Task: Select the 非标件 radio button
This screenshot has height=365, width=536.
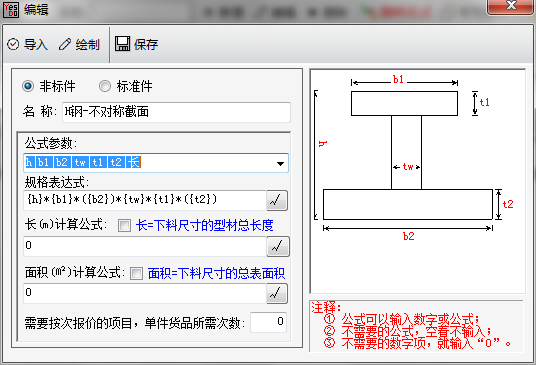Action: 28,86
